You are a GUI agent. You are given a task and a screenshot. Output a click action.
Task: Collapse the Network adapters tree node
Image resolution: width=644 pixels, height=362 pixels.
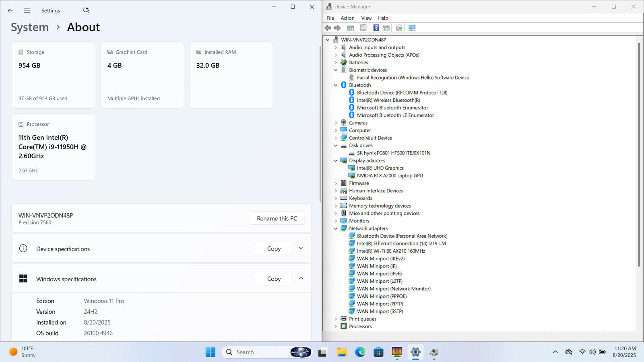[336, 228]
